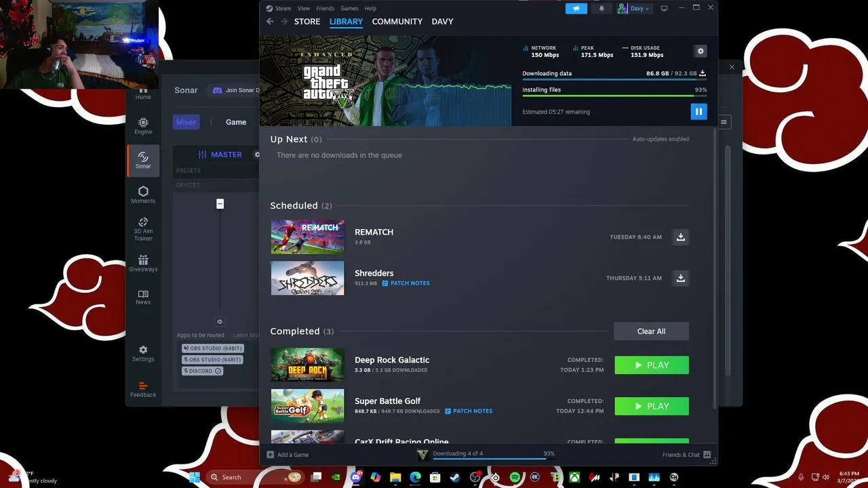Image resolution: width=868 pixels, height=488 pixels.
Task: Open the View menu in Steam
Action: [303, 8]
